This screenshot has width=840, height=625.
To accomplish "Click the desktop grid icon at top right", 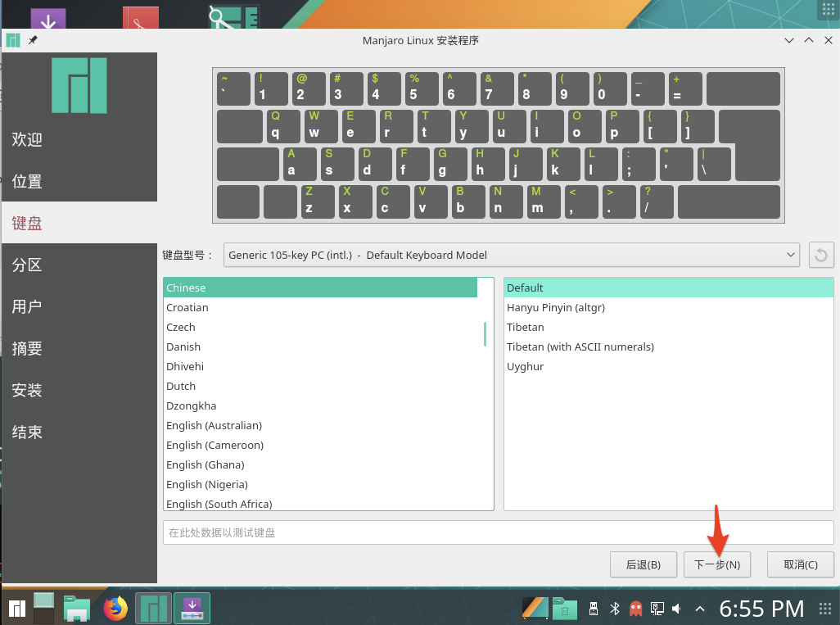I will pyautogui.click(x=829, y=10).
